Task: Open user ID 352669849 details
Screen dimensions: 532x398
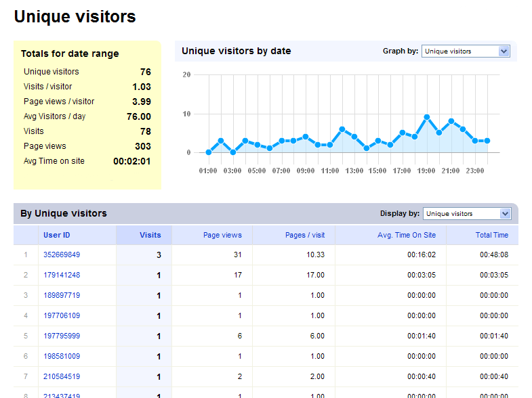Action: (x=62, y=255)
